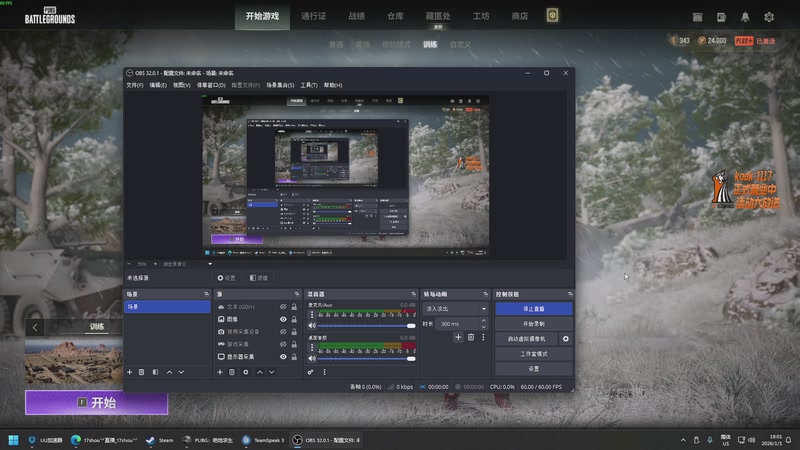Screen dimensions: 800x450
Task: Remove transition with trash icon
Action: click(x=471, y=337)
